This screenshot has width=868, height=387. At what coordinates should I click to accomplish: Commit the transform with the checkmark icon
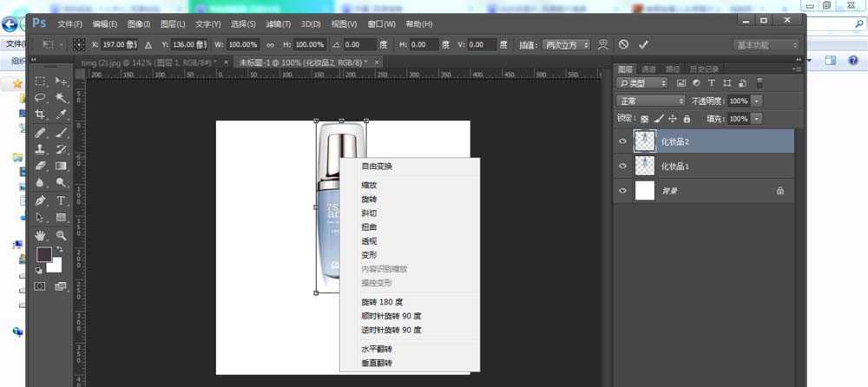pyautogui.click(x=643, y=44)
